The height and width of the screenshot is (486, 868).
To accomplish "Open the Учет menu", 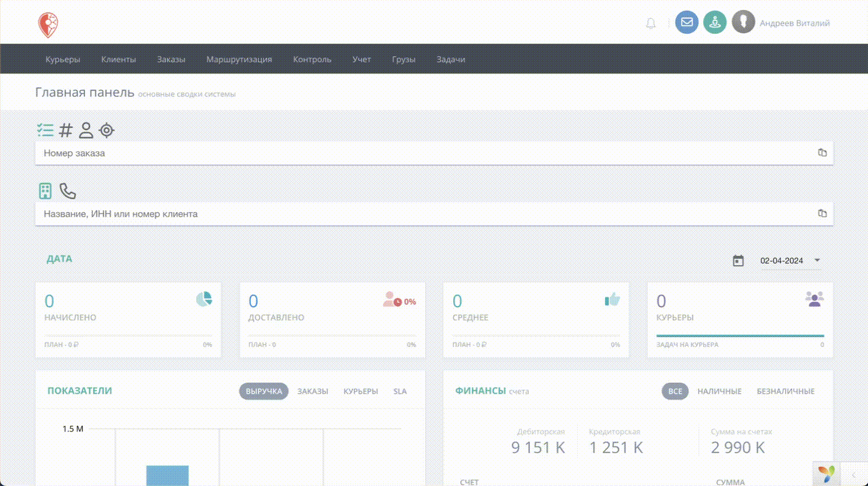I will (x=362, y=59).
